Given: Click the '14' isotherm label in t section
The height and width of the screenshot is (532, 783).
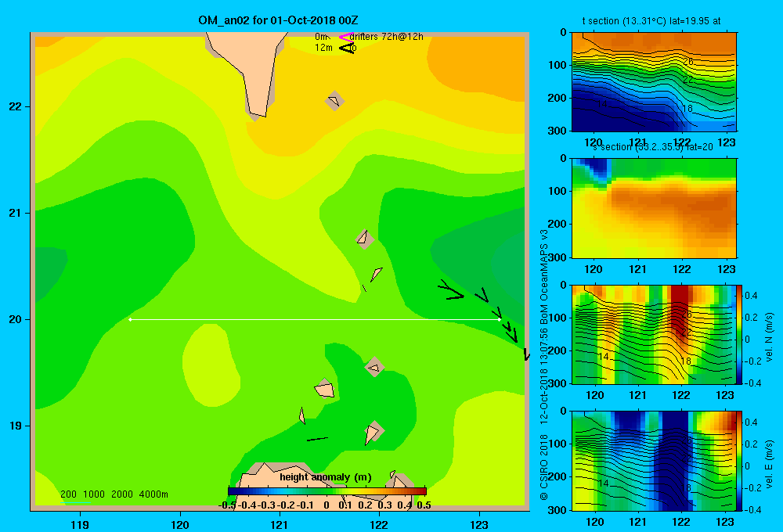Looking at the screenshot, I should pos(601,104).
